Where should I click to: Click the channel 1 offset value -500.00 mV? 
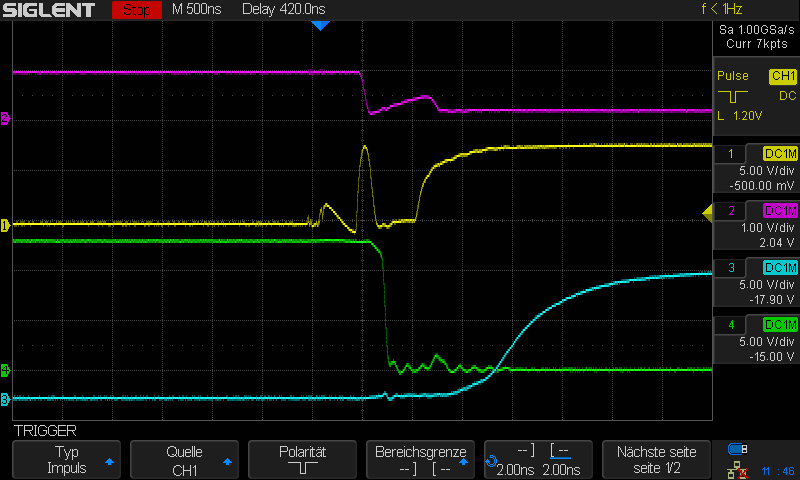[761, 186]
